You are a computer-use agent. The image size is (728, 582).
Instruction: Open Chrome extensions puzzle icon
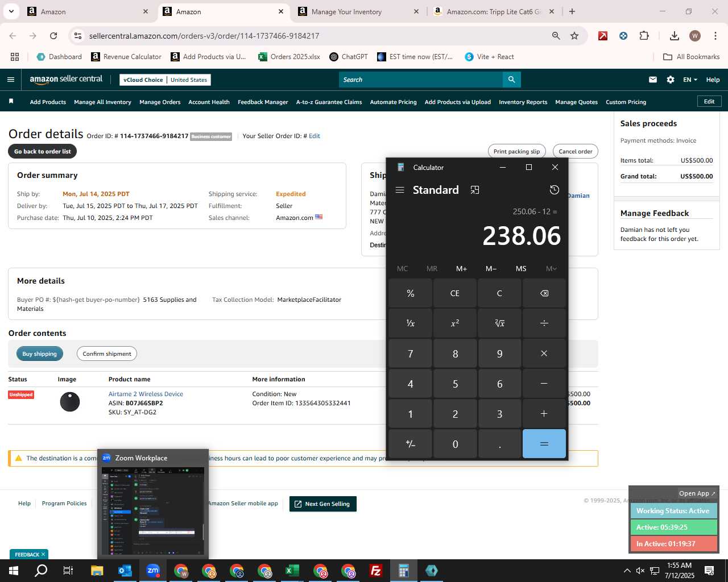[x=644, y=36]
